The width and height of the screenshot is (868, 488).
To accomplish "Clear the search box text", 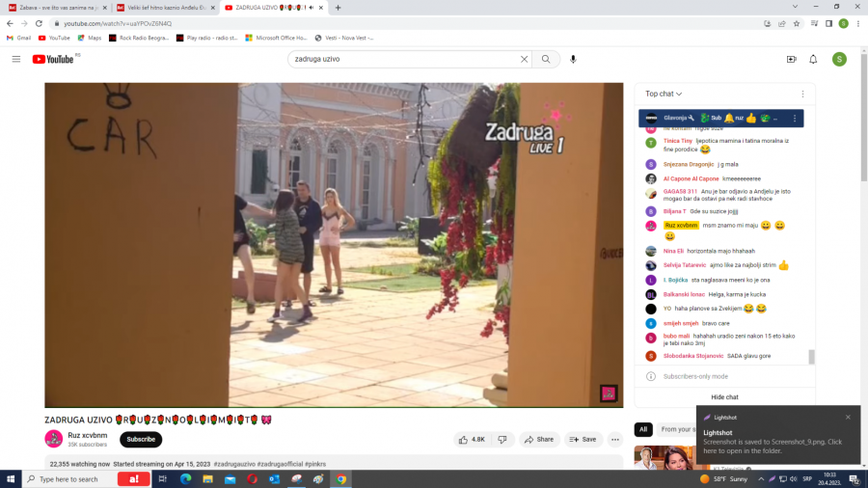I will 525,59.
